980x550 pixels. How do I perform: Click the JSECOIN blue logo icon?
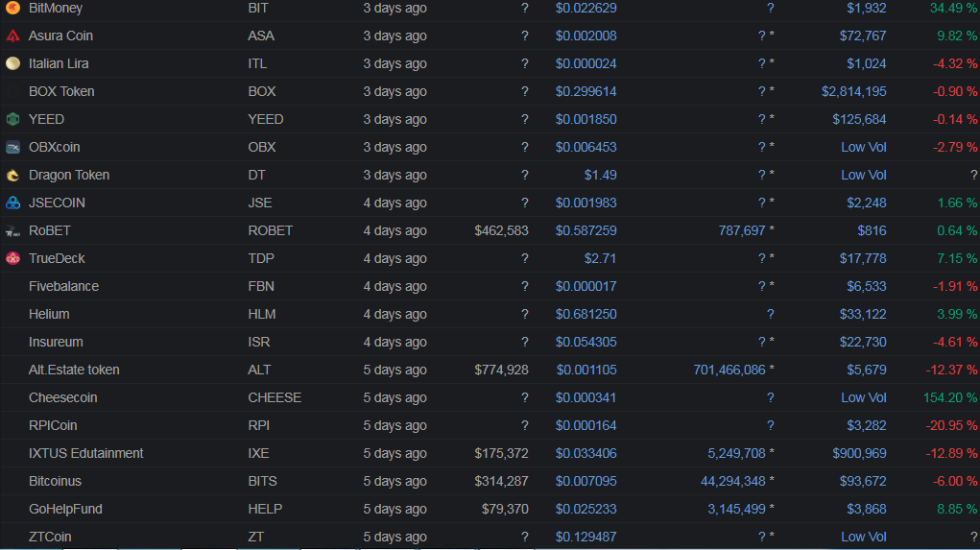12,203
